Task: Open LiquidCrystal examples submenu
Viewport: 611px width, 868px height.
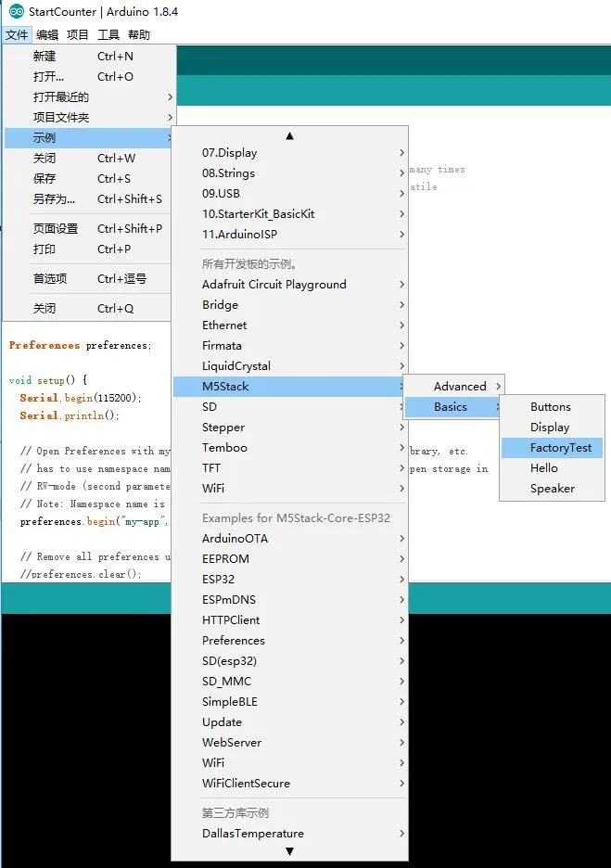Action: 289,366
